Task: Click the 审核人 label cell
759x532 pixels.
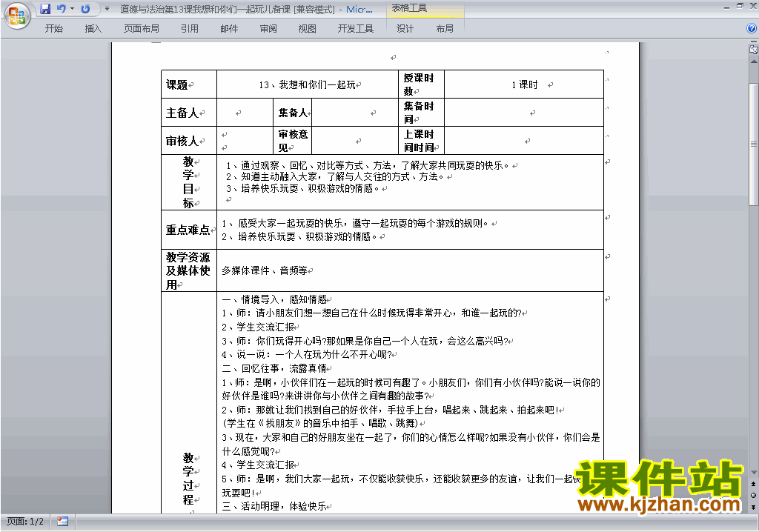Action: 189,141
